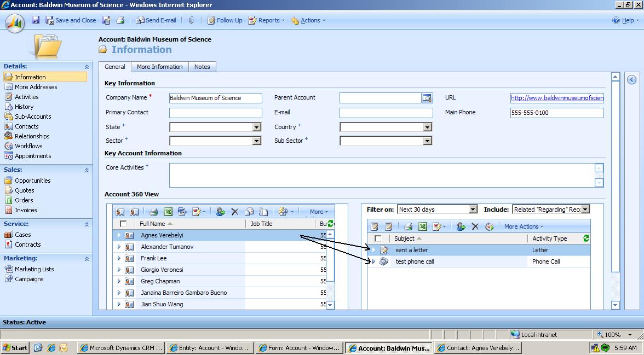The width and height of the screenshot is (644, 355).
Task: Refresh activities list with the green refresh icon
Action: [585, 238]
